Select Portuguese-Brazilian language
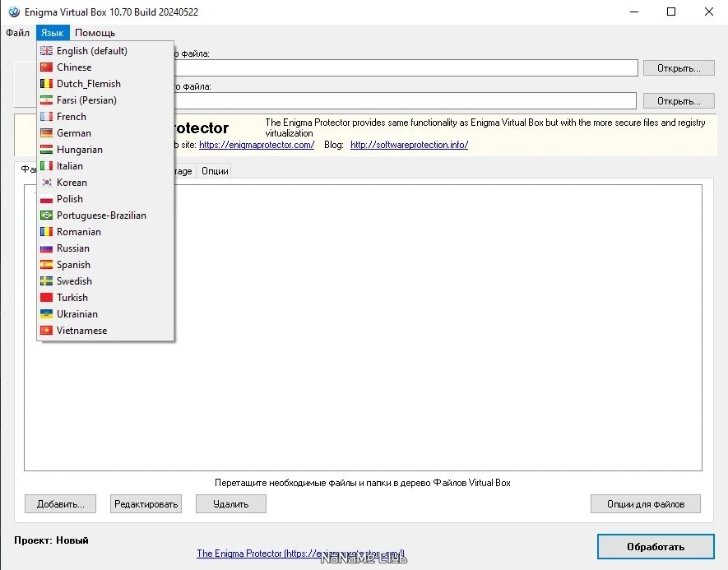This screenshot has height=570, width=728. point(105,215)
